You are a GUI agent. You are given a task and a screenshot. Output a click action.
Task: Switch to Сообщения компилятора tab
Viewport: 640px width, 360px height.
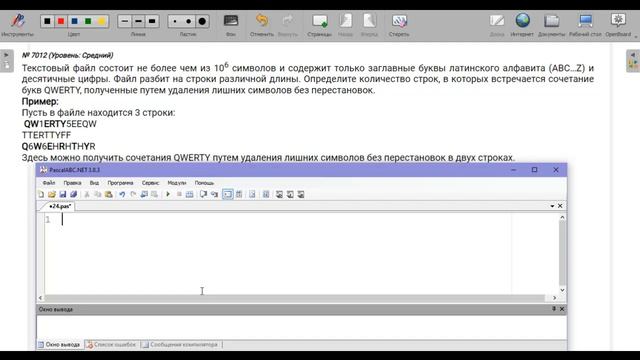[x=180, y=345]
